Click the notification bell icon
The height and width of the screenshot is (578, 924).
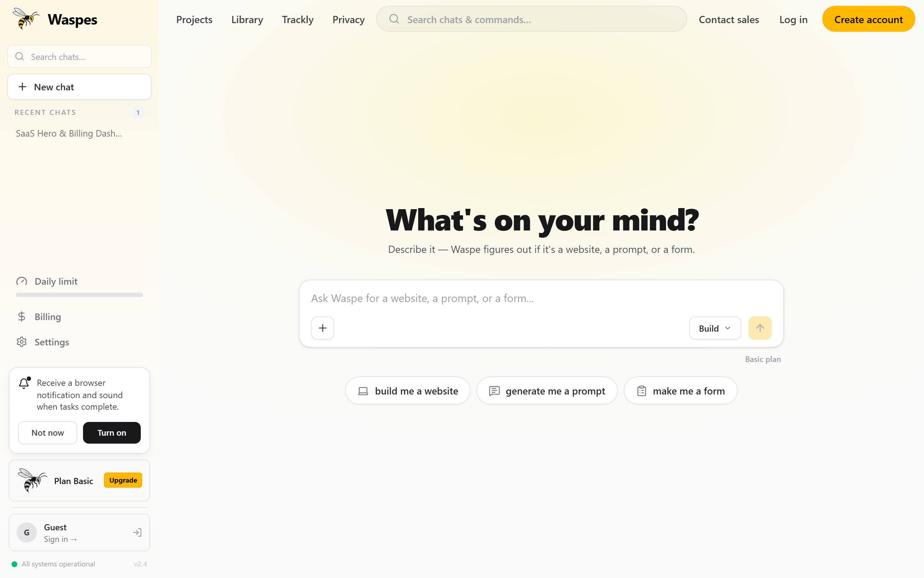pos(25,383)
